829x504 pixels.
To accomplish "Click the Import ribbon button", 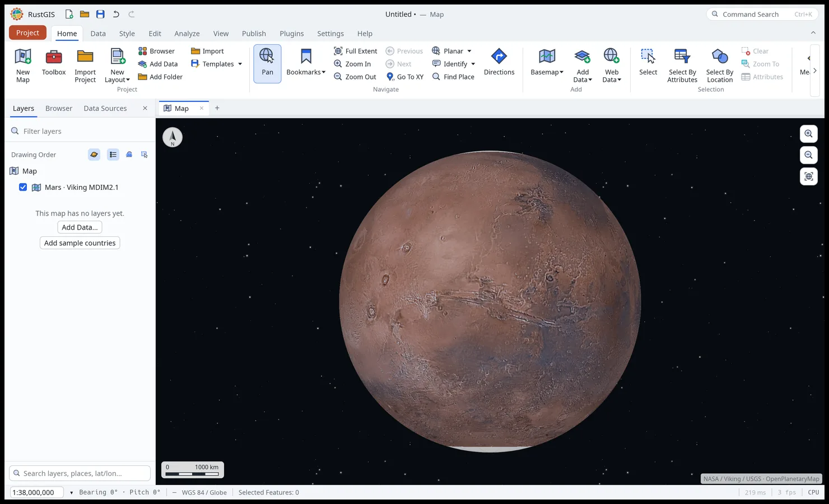I will (x=207, y=51).
